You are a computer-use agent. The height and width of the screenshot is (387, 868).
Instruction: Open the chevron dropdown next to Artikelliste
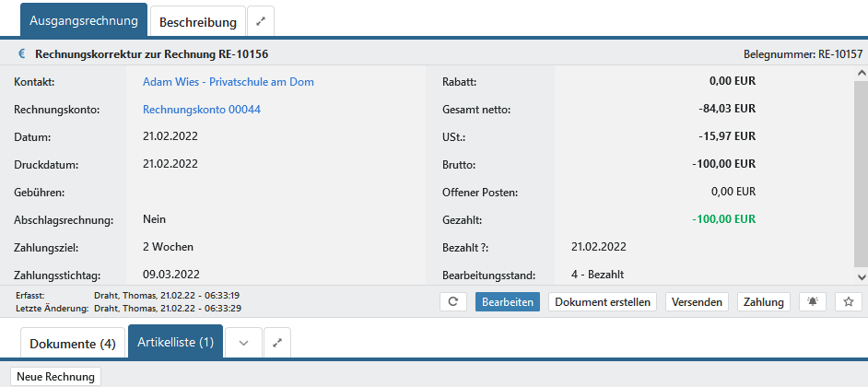pyautogui.click(x=243, y=343)
